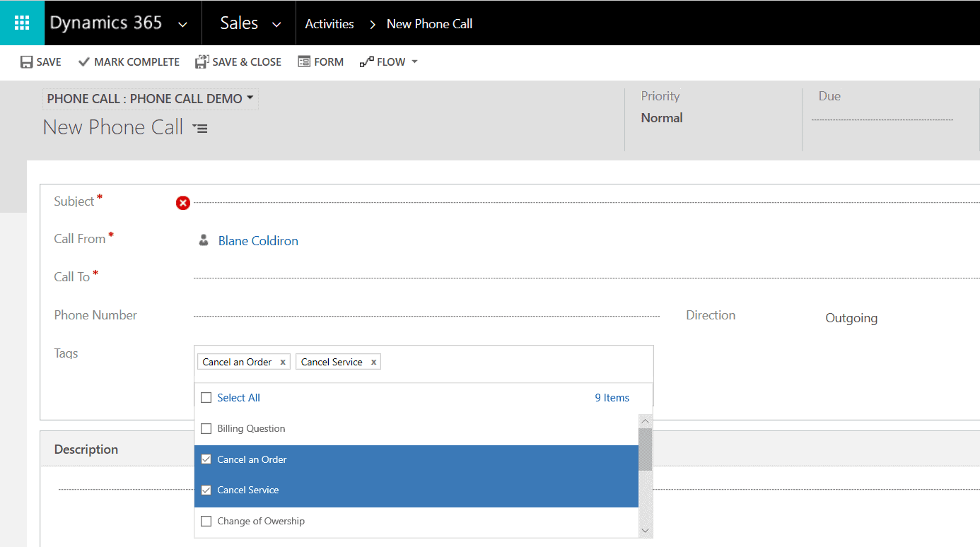This screenshot has height=547, width=980.
Task: Click the Tags field label
Action: (x=66, y=353)
